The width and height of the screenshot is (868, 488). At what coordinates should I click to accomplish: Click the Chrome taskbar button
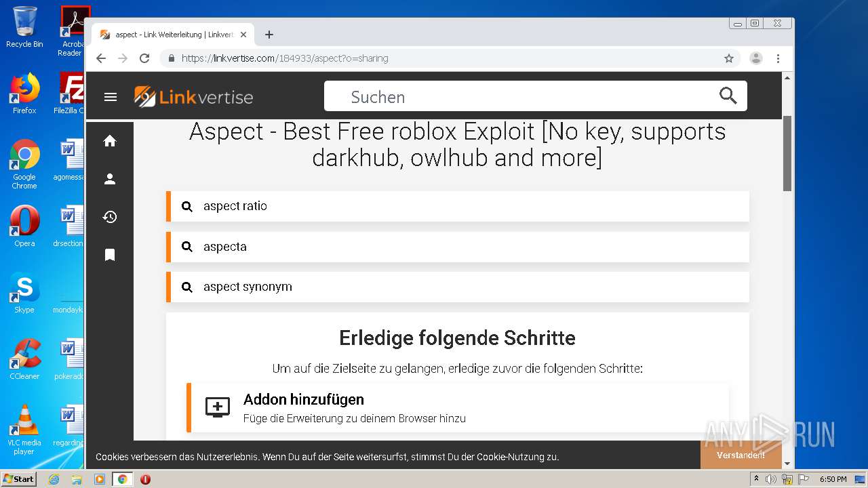tap(123, 479)
